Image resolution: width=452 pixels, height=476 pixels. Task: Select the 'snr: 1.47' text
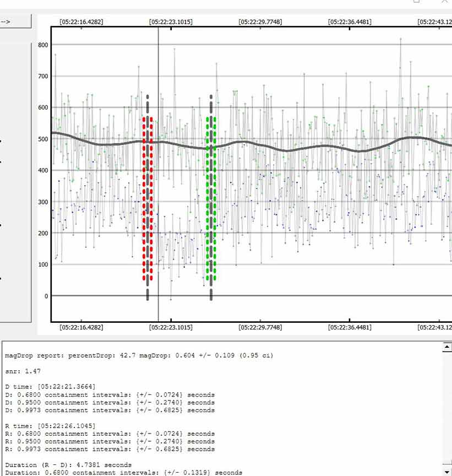pyautogui.click(x=23, y=371)
